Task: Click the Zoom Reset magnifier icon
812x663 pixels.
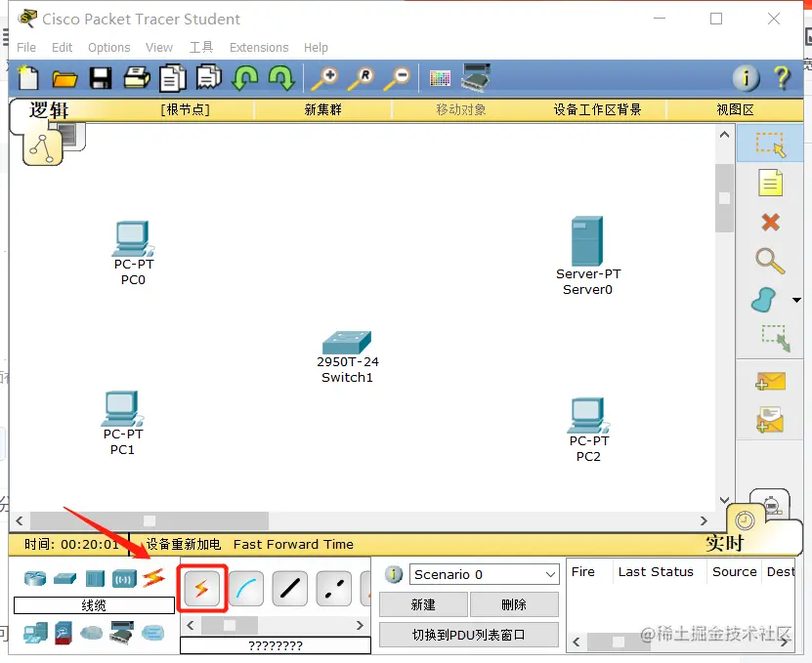Action: [x=361, y=79]
